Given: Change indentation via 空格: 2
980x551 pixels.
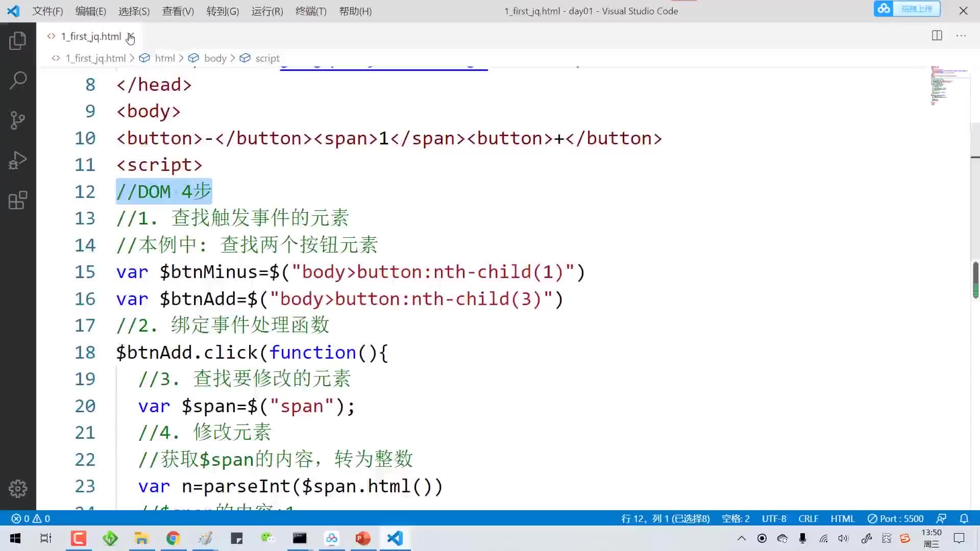Looking at the screenshot, I should pyautogui.click(x=736, y=518).
